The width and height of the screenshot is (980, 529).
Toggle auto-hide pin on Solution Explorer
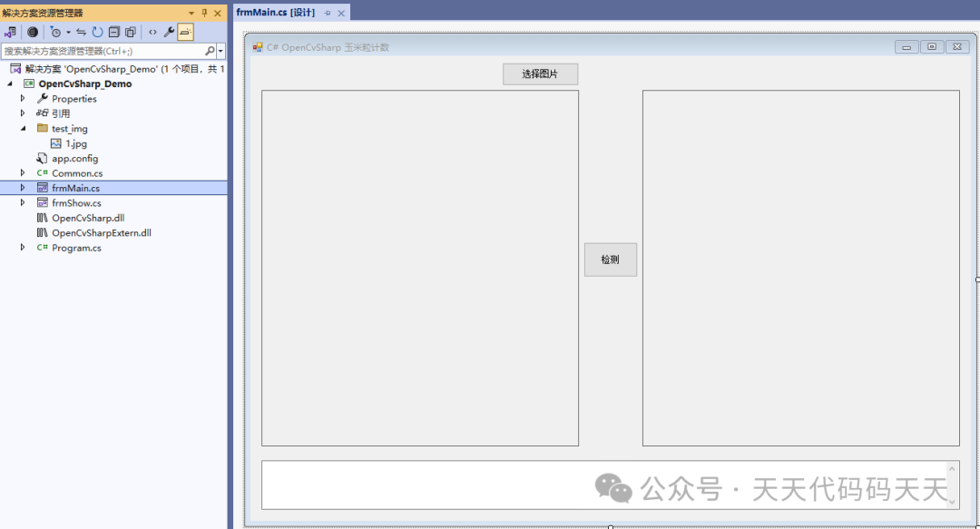point(204,13)
